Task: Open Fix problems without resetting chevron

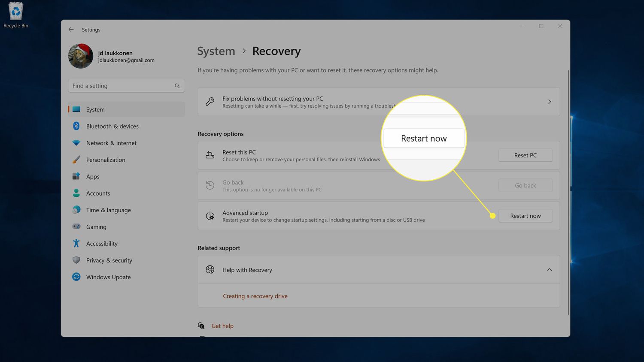Action: coord(549,102)
